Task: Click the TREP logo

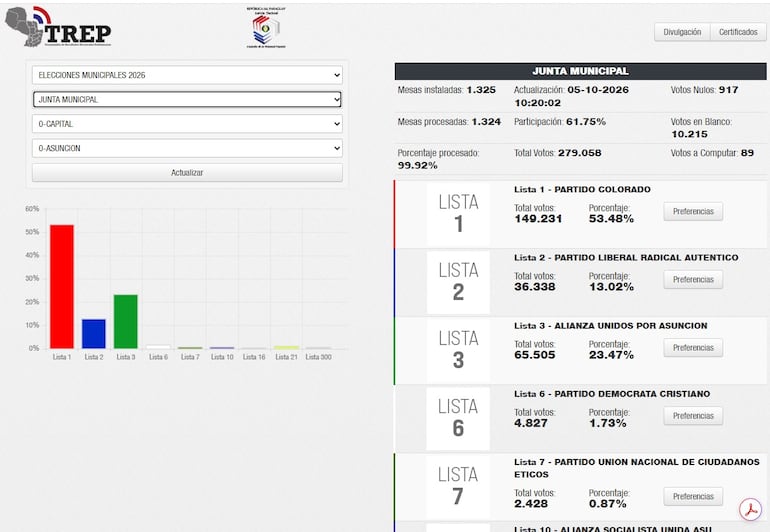Action: [58, 27]
